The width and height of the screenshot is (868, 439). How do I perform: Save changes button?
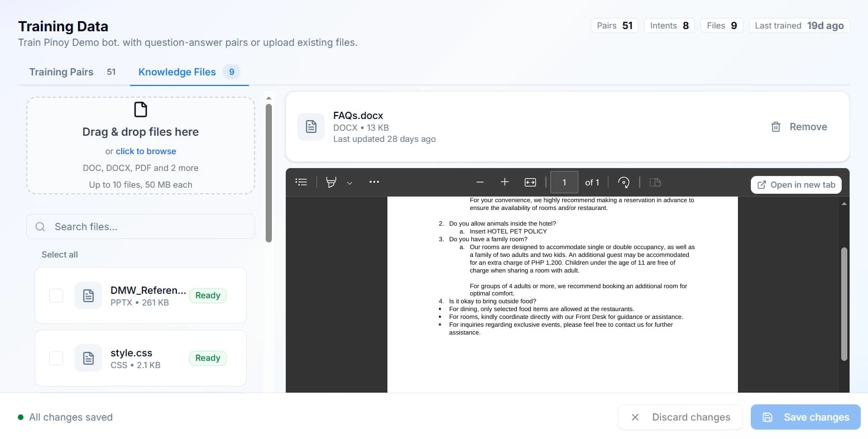[805, 417]
